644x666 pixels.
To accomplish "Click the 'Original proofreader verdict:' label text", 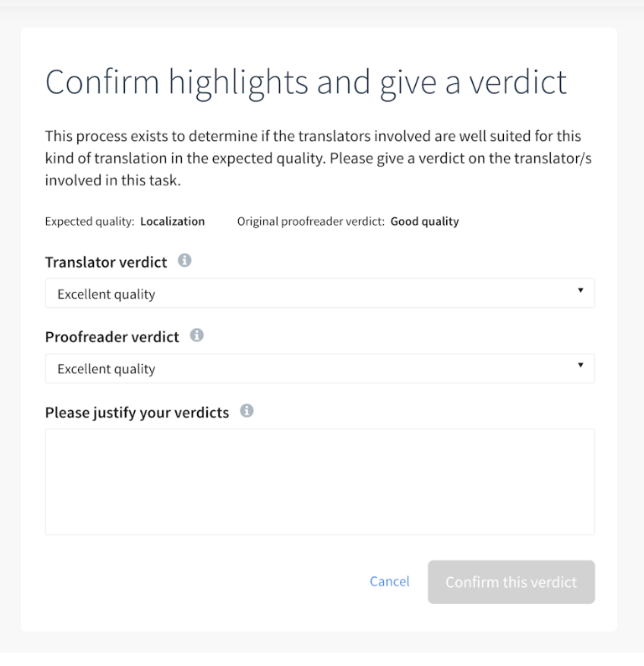I will pos(311,221).
